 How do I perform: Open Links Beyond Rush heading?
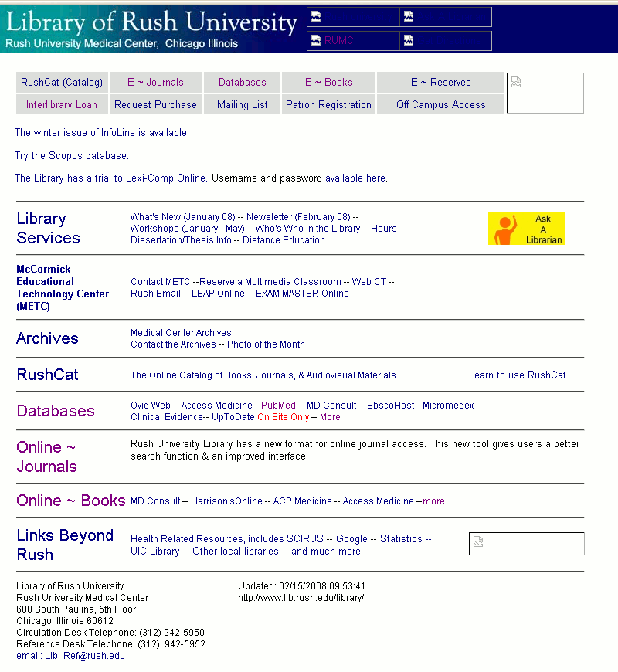point(65,545)
